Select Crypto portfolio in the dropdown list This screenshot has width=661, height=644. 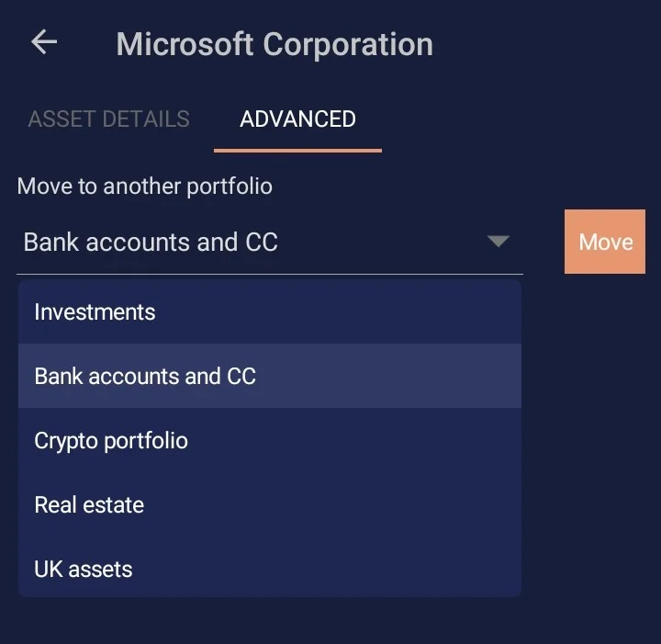[269, 441]
